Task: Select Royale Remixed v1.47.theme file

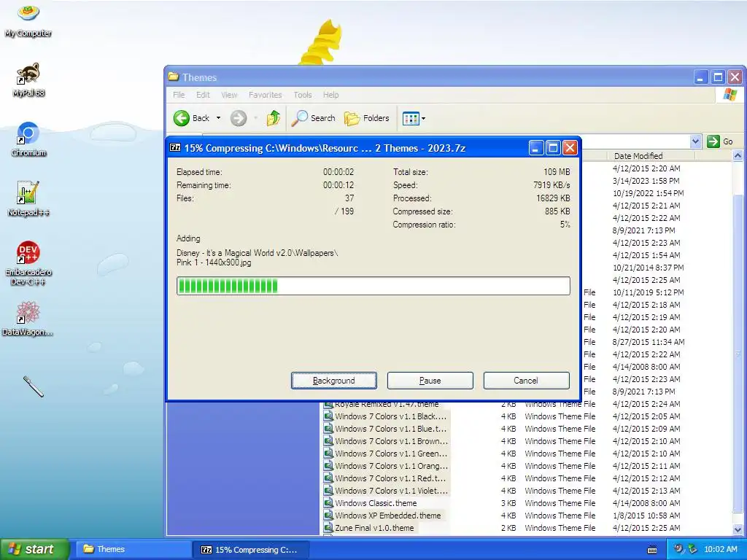Action: tap(387, 404)
